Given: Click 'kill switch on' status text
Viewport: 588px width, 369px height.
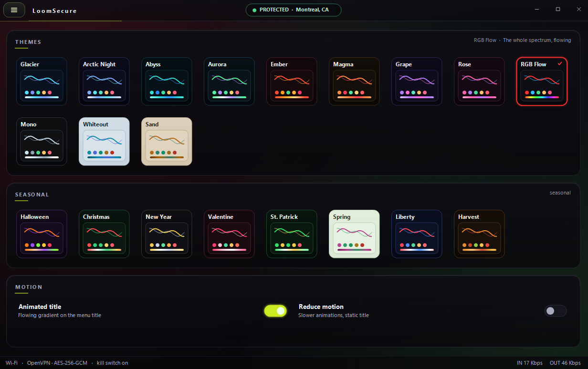Looking at the screenshot, I should click(113, 363).
